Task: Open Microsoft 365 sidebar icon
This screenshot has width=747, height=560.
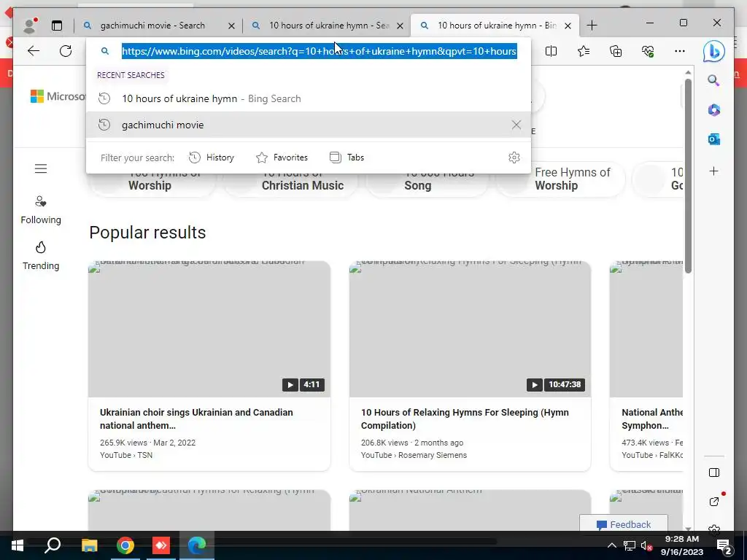Action: pos(713,110)
